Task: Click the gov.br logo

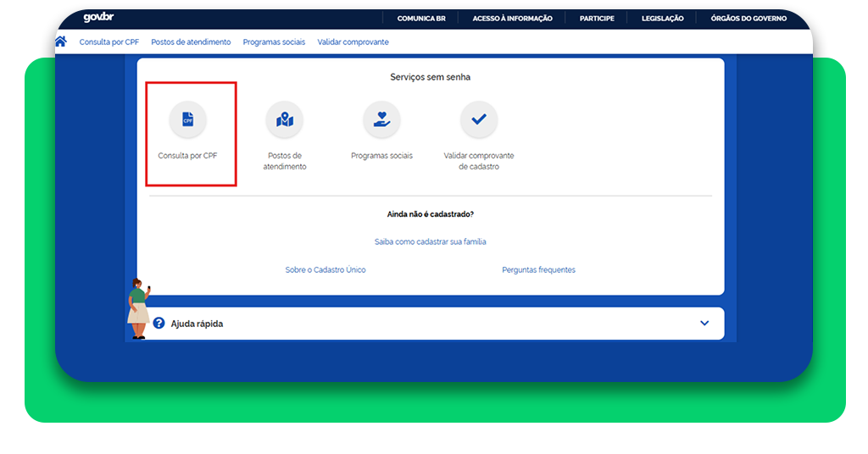Action: 98,18
